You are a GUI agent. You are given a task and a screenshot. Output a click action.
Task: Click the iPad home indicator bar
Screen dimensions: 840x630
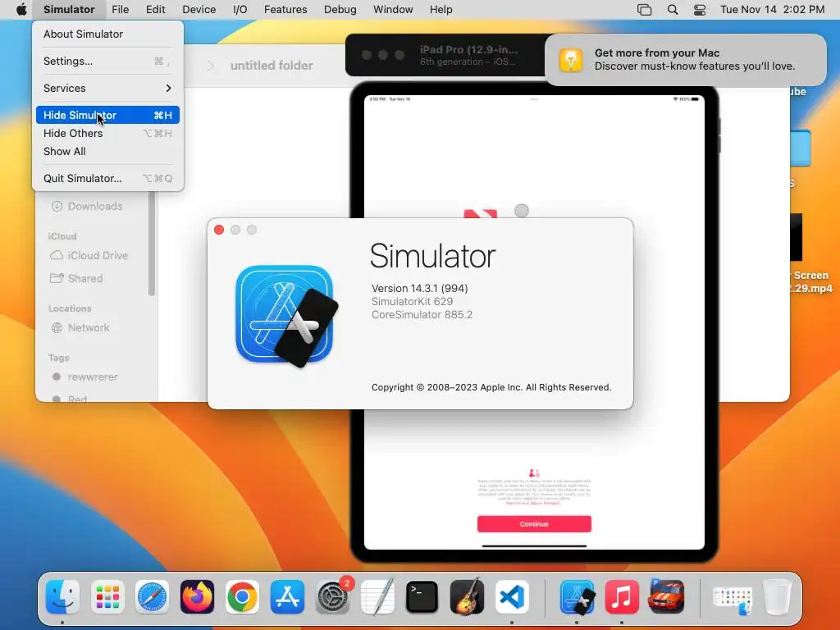coord(534,546)
